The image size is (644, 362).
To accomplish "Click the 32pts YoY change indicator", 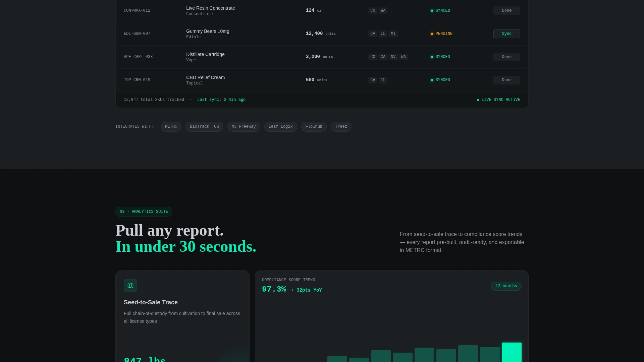I will [x=307, y=290].
